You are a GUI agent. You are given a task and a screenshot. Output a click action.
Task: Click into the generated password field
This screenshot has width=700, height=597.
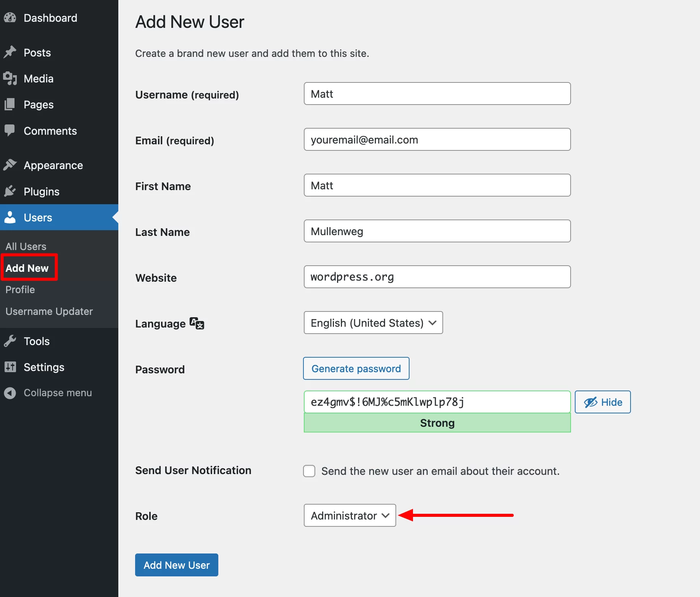[437, 402]
